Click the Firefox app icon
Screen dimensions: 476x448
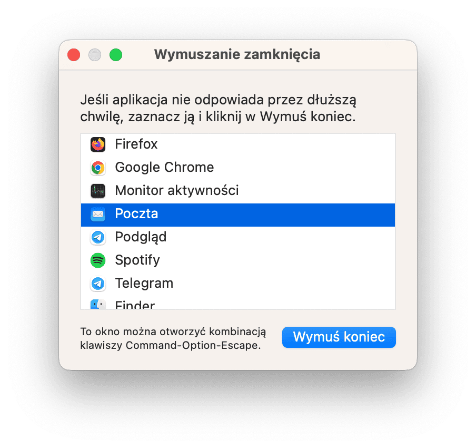coord(98,144)
